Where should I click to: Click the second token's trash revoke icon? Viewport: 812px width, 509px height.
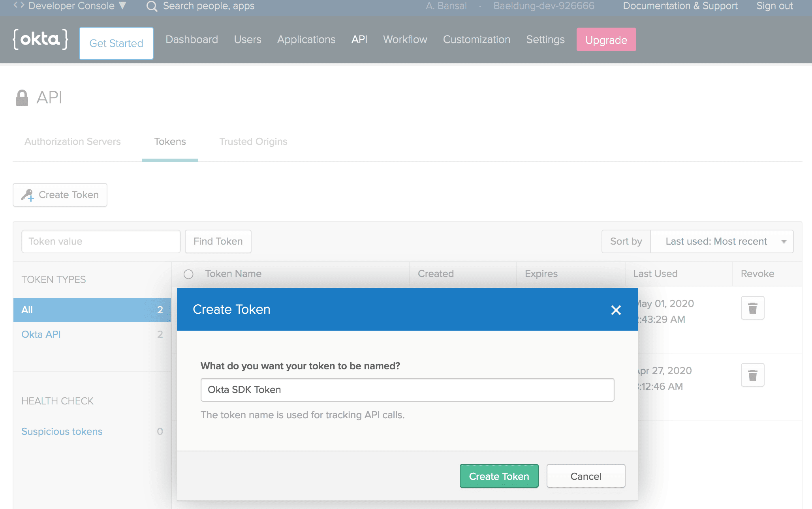pos(752,375)
